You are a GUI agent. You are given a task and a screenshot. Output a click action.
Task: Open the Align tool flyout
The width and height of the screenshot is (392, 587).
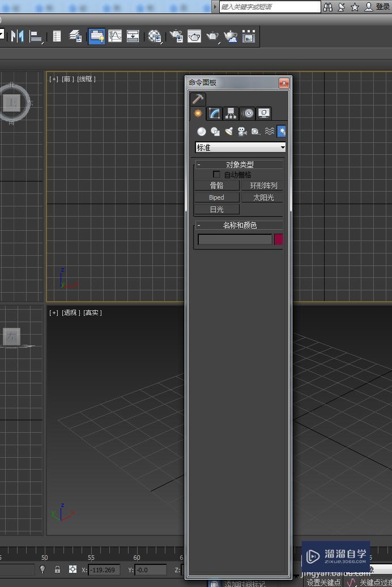click(x=36, y=36)
